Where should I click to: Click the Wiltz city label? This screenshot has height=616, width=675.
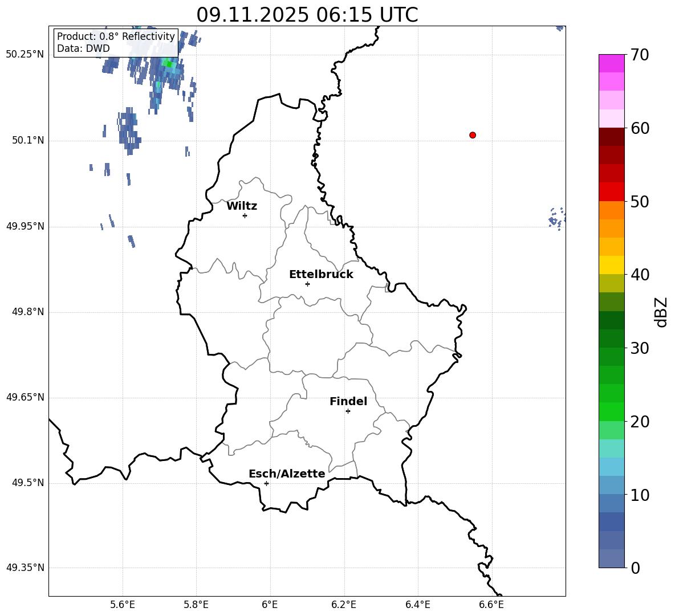click(x=242, y=206)
